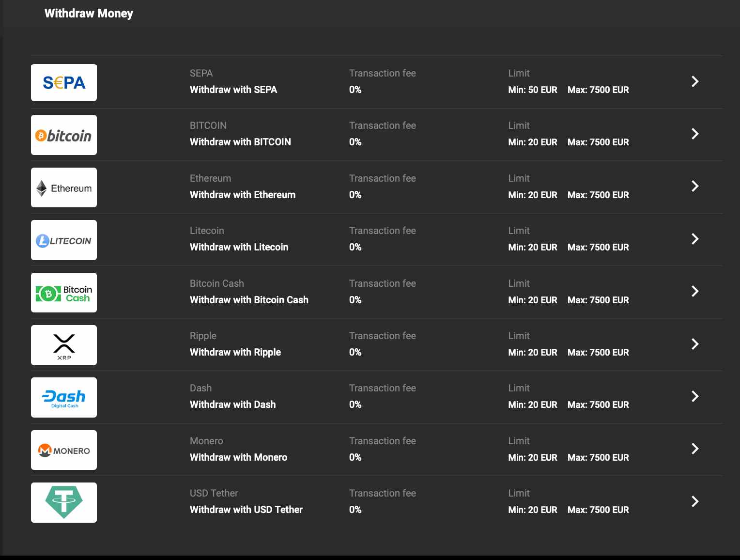Click the 0% fee in Litecoin row
The image size is (740, 560).
(355, 247)
